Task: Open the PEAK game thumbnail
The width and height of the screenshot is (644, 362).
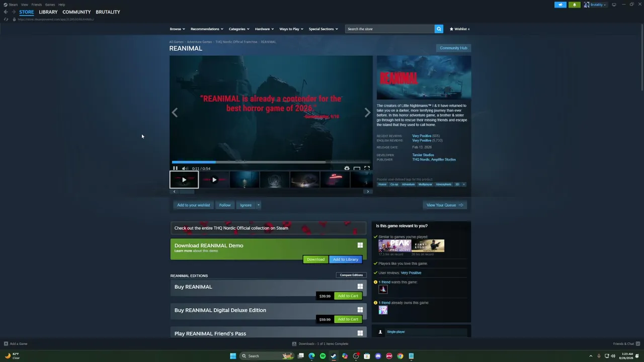Action: (395, 245)
